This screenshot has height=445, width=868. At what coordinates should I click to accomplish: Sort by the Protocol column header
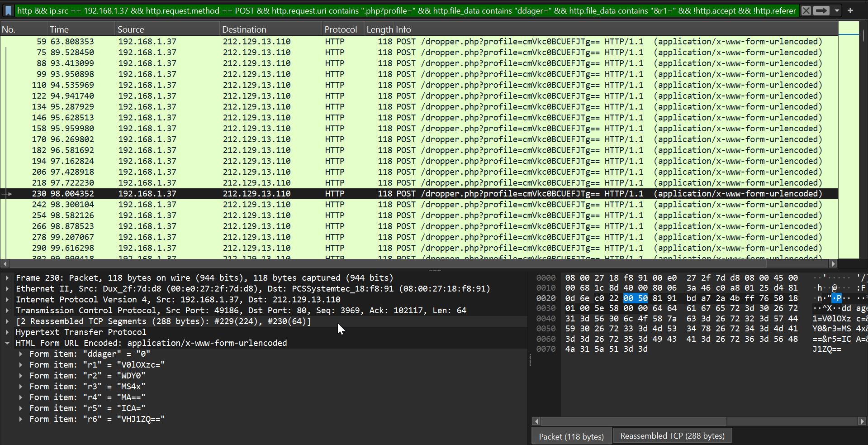pos(342,29)
